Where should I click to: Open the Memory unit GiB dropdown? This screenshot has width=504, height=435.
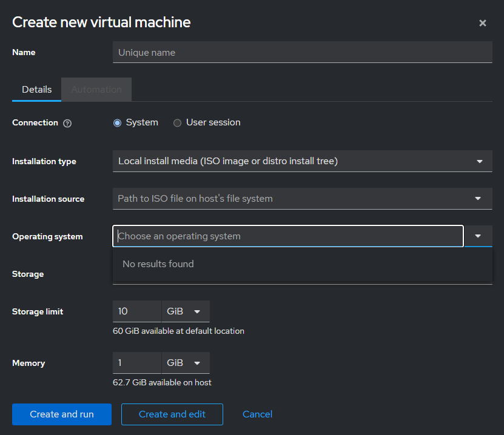point(186,362)
